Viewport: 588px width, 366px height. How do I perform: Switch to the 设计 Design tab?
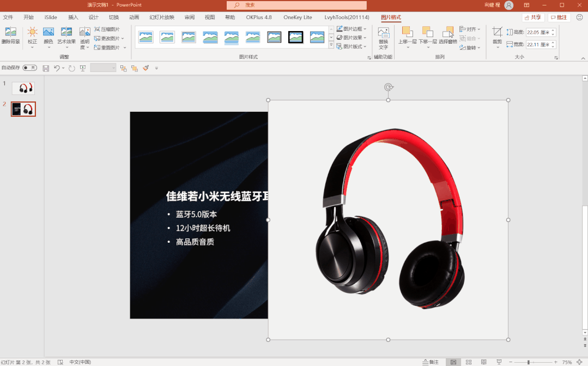point(93,17)
